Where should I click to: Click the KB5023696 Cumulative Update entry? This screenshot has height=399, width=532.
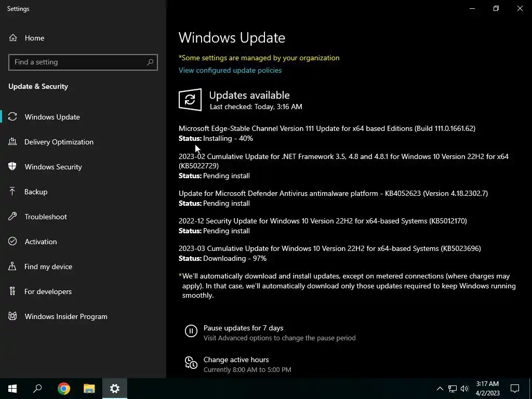330,248
